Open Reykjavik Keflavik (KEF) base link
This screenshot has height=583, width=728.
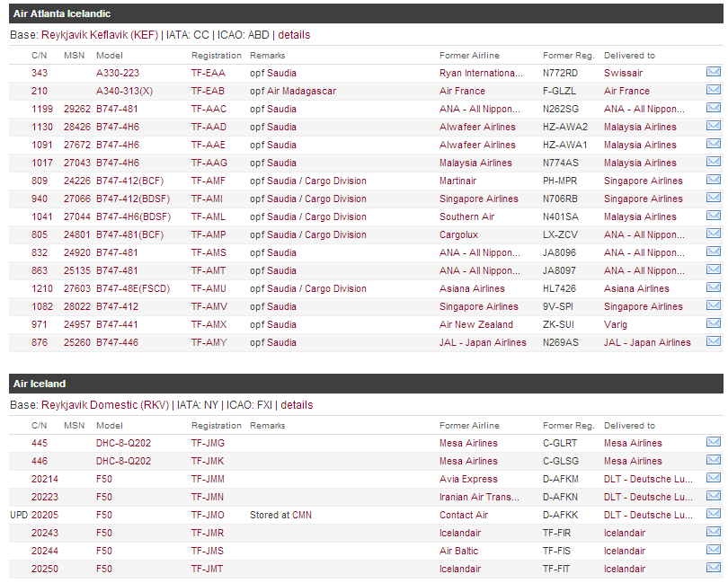click(x=100, y=35)
